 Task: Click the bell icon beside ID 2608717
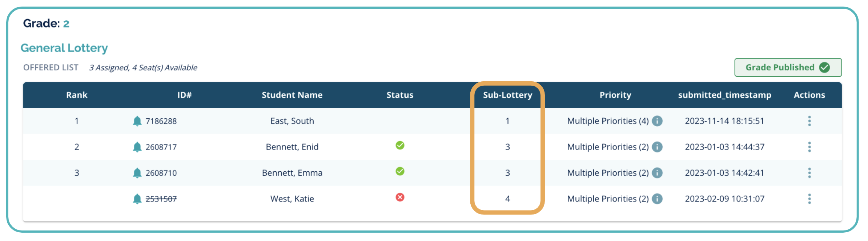pyautogui.click(x=137, y=147)
